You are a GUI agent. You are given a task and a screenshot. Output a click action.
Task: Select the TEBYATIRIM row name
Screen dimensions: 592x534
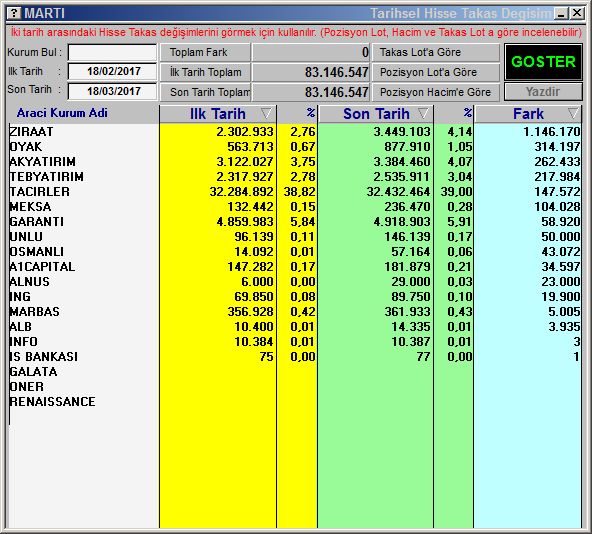47,176
